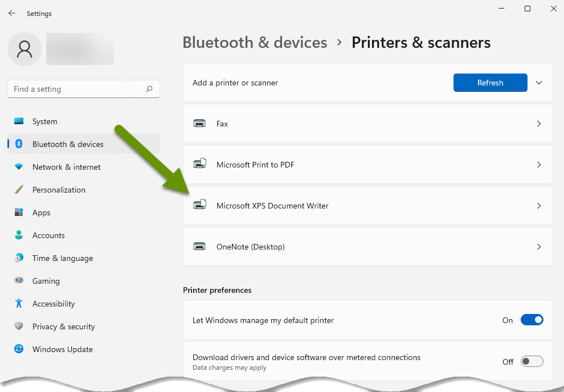
Task: Click the Printers & scanners page title
Action: pos(421,42)
